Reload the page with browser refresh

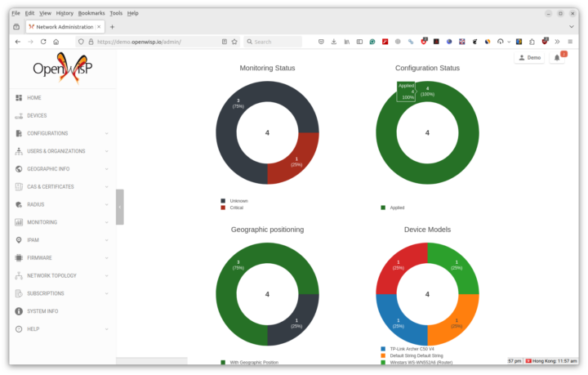[43, 42]
